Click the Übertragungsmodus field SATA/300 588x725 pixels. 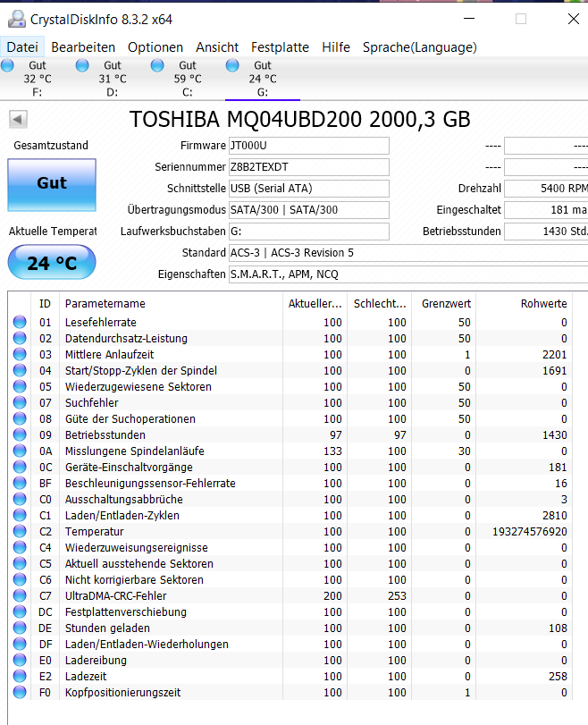point(309,210)
